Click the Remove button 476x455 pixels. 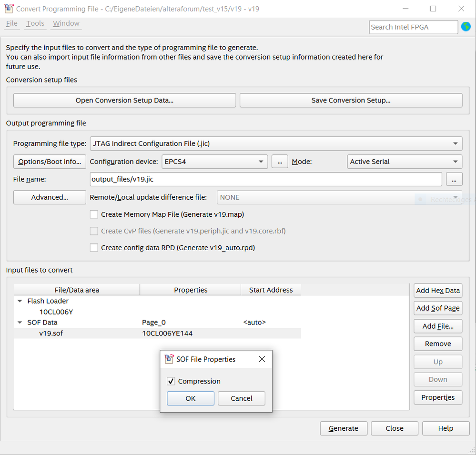438,344
